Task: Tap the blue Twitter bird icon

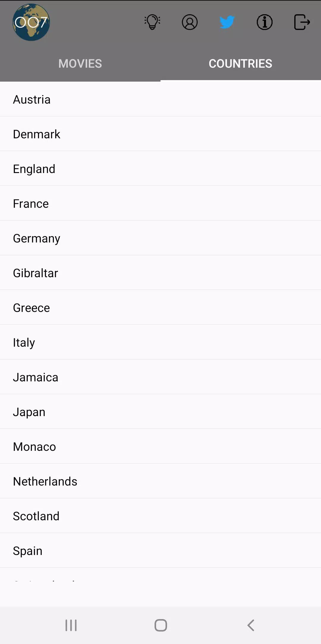Action: pos(227,22)
